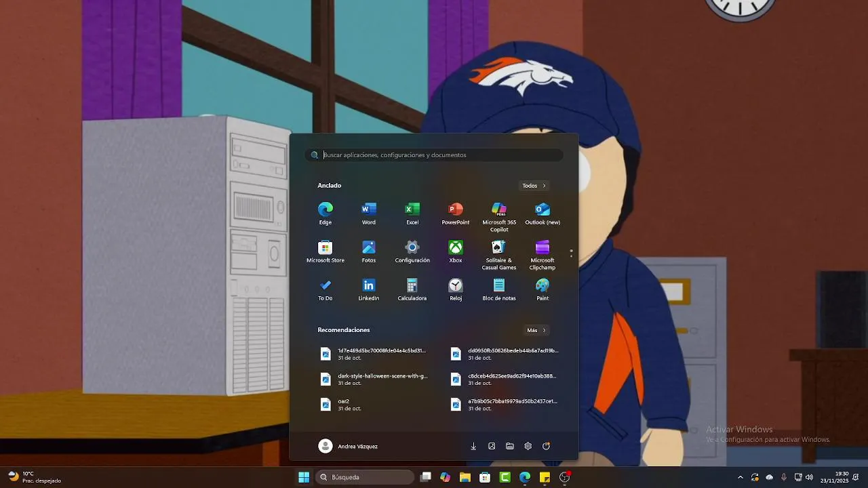Open Configuración pinned app
Screen dimensions: 868x488
click(412, 251)
